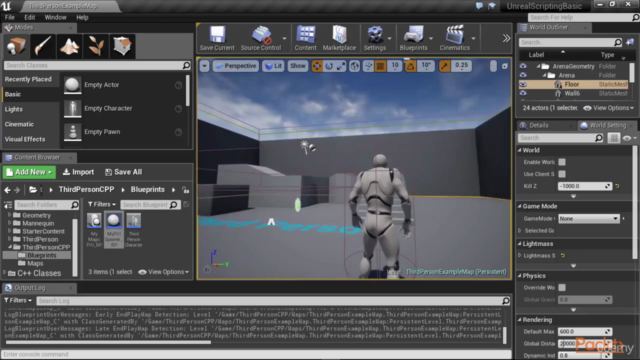
Task: Click the Save All button
Action: pyautogui.click(x=123, y=172)
